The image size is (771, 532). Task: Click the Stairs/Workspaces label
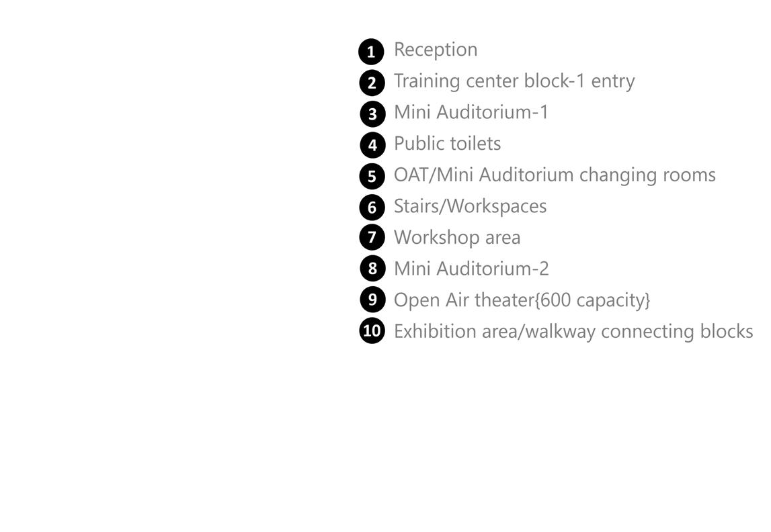pos(470,206)
